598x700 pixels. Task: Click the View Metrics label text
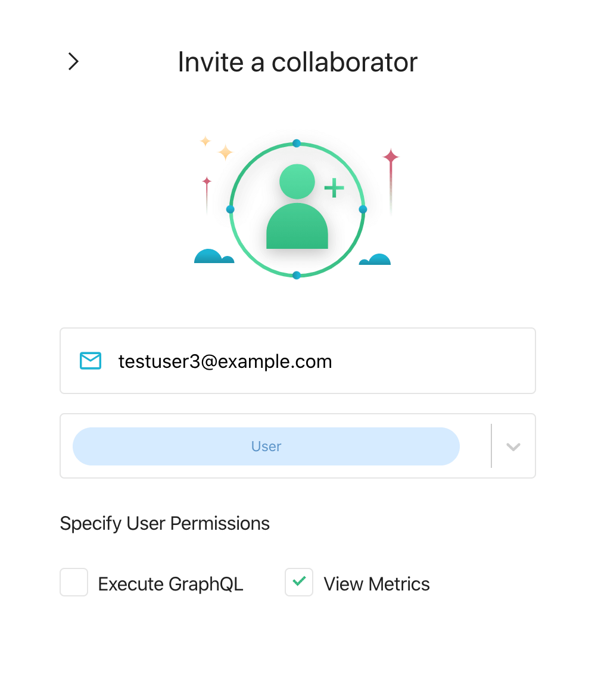(x=376, y=584)
